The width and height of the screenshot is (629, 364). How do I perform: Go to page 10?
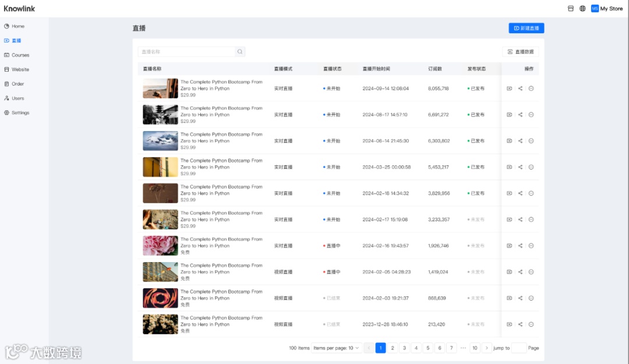tap(475, 348)
